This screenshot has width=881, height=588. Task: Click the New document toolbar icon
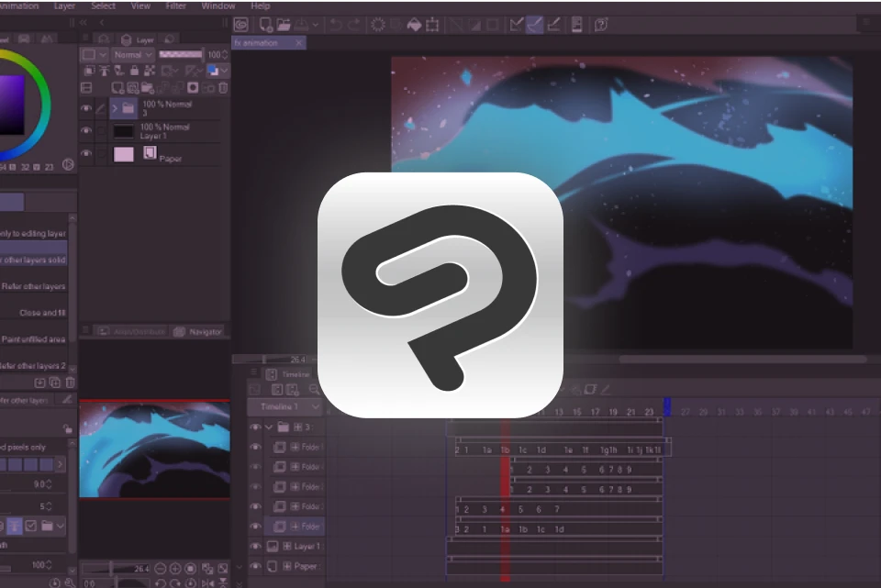266,25
